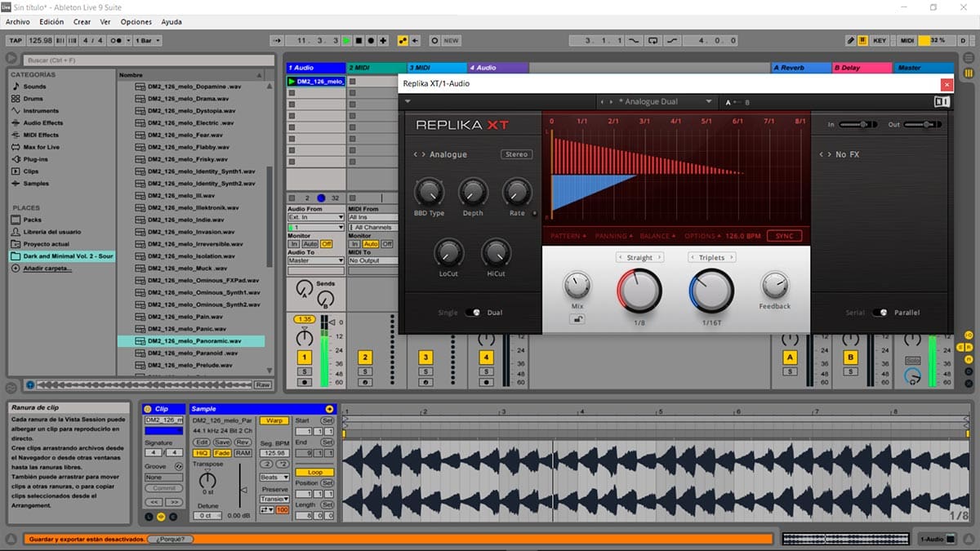Toggle the HiQ button
The image size is (980, 551).
pos(201,453)
